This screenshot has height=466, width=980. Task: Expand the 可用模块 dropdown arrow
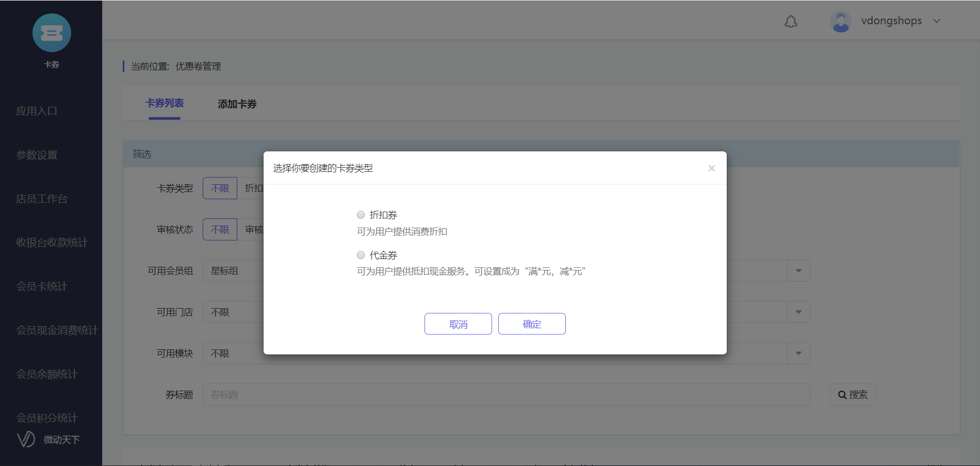(x=798, y=353)
